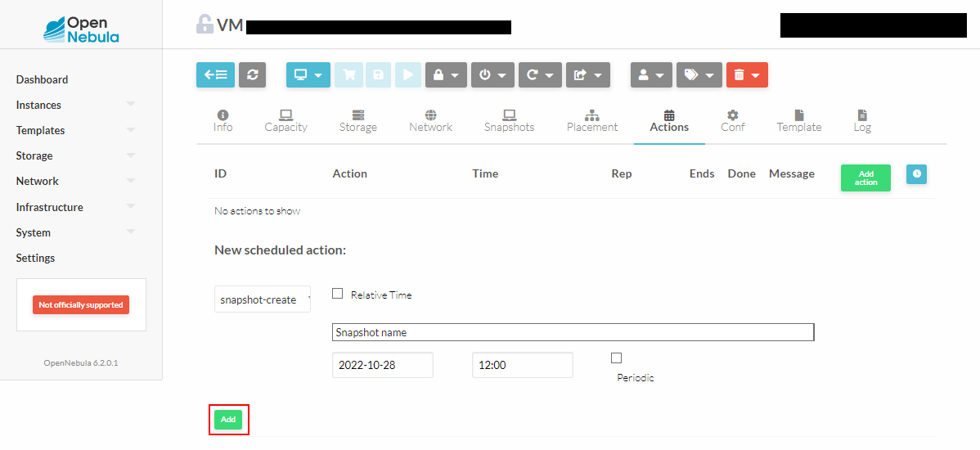Open the Storage tab
980x450 pixels.
point(358,121)
